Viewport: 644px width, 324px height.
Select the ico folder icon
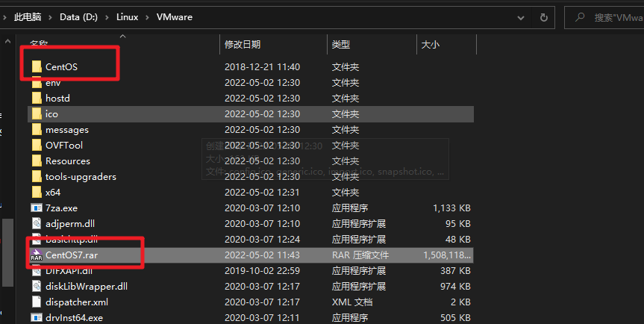[x=37, y=113]
